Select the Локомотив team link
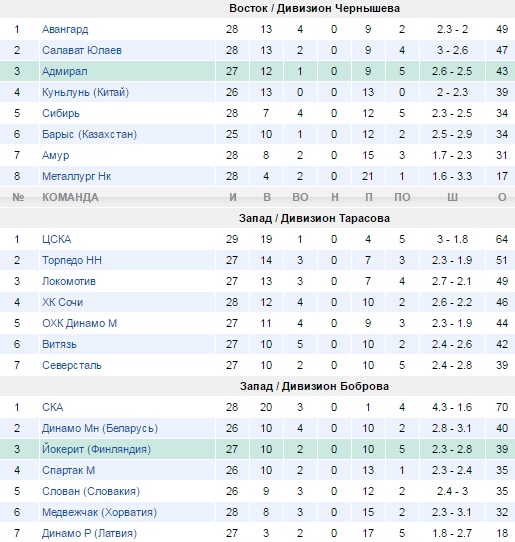The image size is (515, 542). tap(69, 281)
